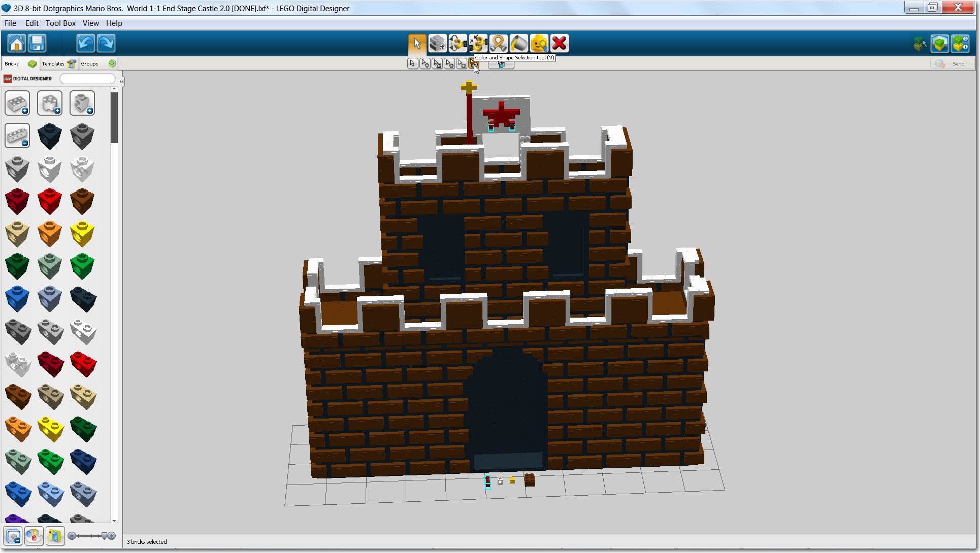This screenshot has width=980, height=553.
Task: Click the small brown brick on baseplate
Action: point(529,479)
